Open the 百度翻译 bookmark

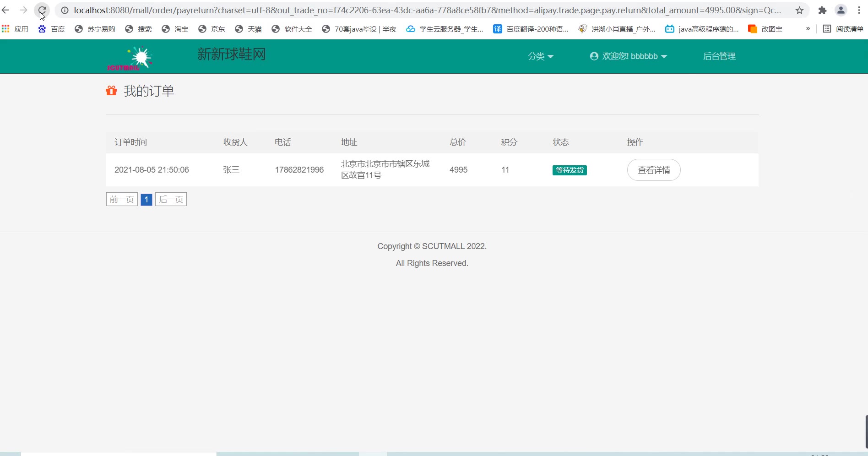click(531, 29)
